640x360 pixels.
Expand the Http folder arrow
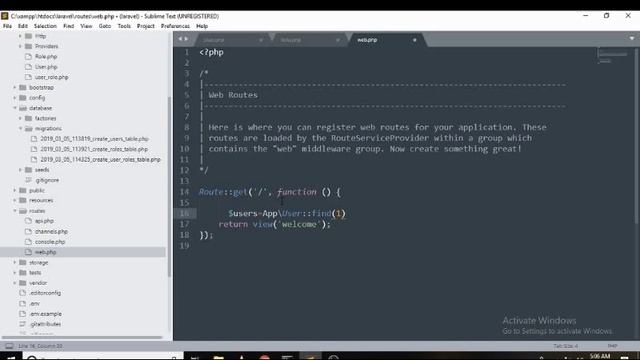(20, 36)
